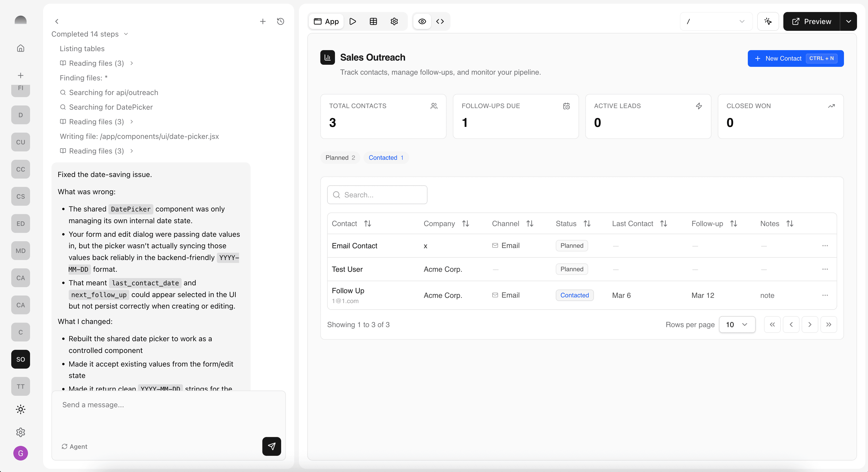Click the contacts Search field

tap(377, 194)
